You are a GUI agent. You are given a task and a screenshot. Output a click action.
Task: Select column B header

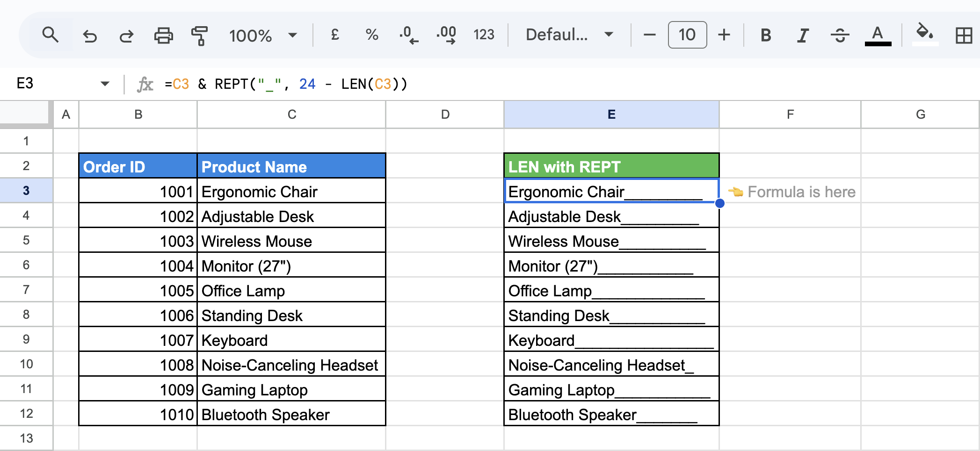point(138,115)
